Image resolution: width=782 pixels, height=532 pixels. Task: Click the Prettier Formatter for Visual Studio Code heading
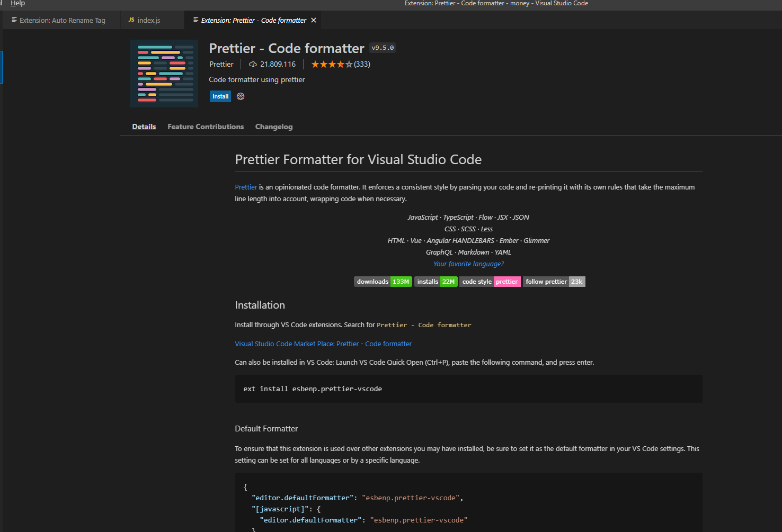click(358, 159)
